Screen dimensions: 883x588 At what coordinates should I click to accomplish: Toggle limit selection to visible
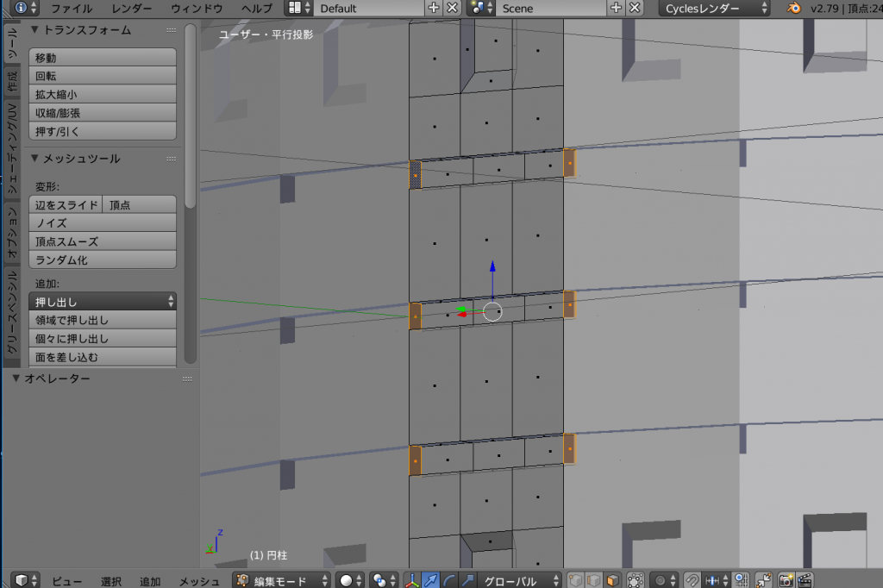[x=635, y=580]
